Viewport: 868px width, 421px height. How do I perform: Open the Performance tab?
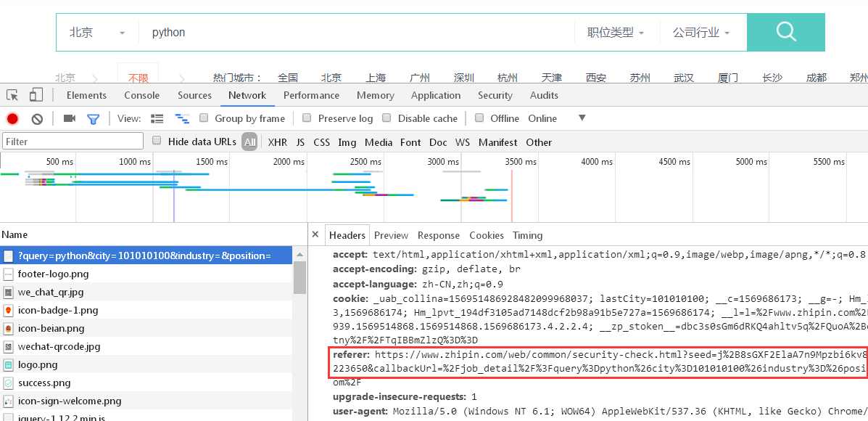pyautogui.click(x=311, y=95)
